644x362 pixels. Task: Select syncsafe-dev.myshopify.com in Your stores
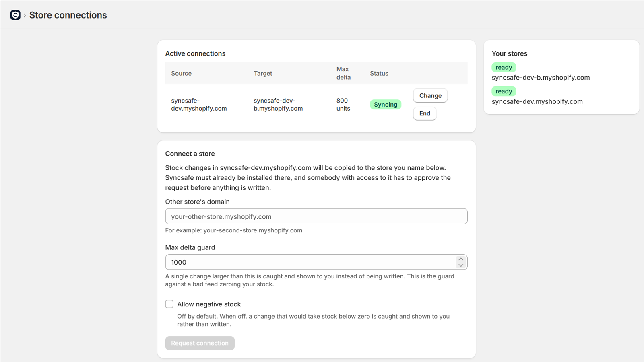(x=537, y=102)
